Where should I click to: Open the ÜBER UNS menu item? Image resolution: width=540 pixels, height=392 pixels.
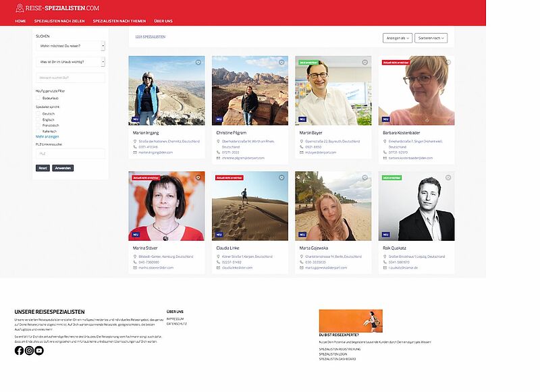(162, 21)
